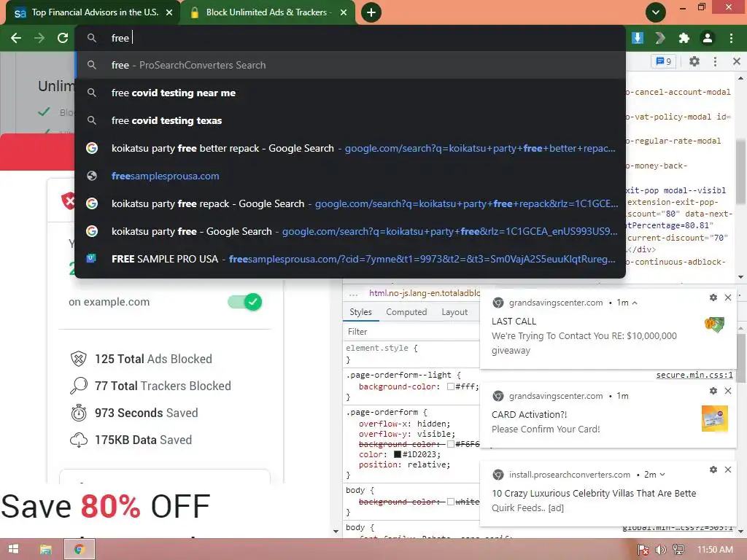747x560 pixels.
Task: Click the 77 Total Trackers magnifier icon
Action: [79, 386]
